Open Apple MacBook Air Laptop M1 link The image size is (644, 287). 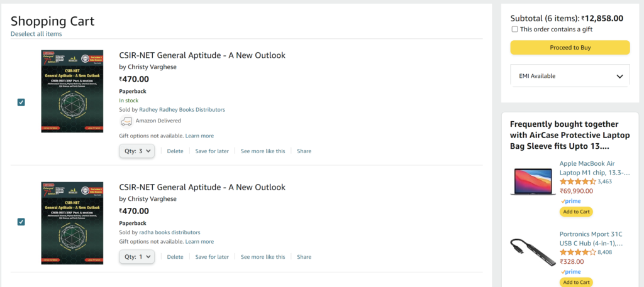tap(594, 168)
